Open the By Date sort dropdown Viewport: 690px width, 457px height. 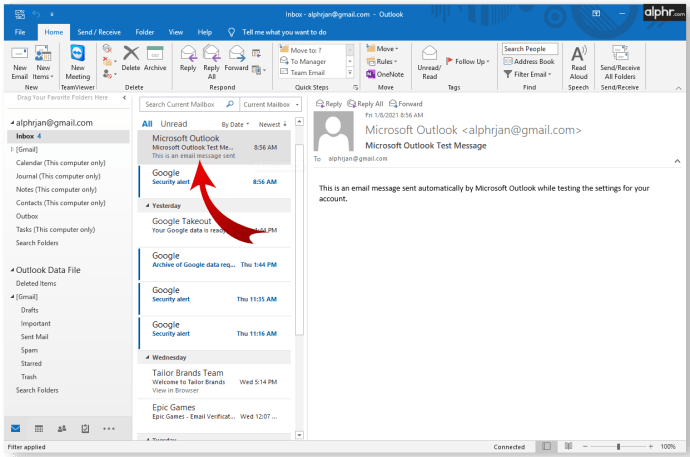point(235,124)
